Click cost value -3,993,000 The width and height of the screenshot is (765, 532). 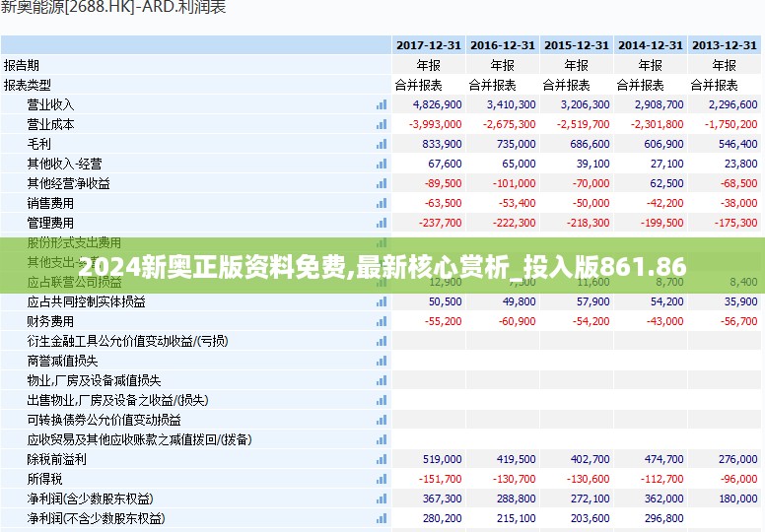click(x=435, y=124)
